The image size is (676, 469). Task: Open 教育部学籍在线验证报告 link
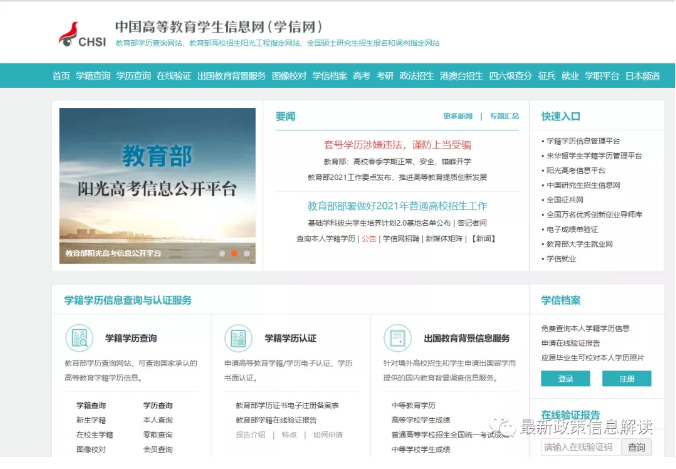pyautogui.click(x=276, y=420)
